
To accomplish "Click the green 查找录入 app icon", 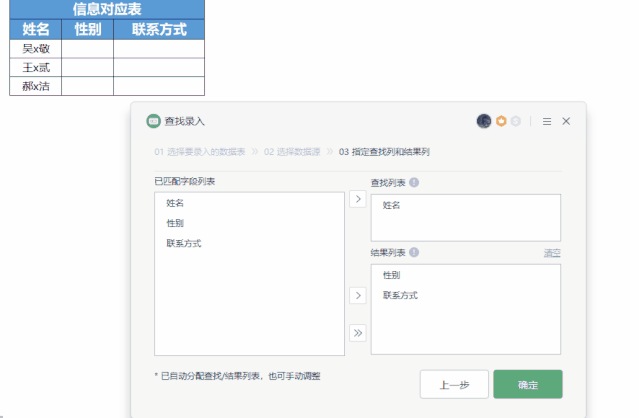I will point(153,121).
